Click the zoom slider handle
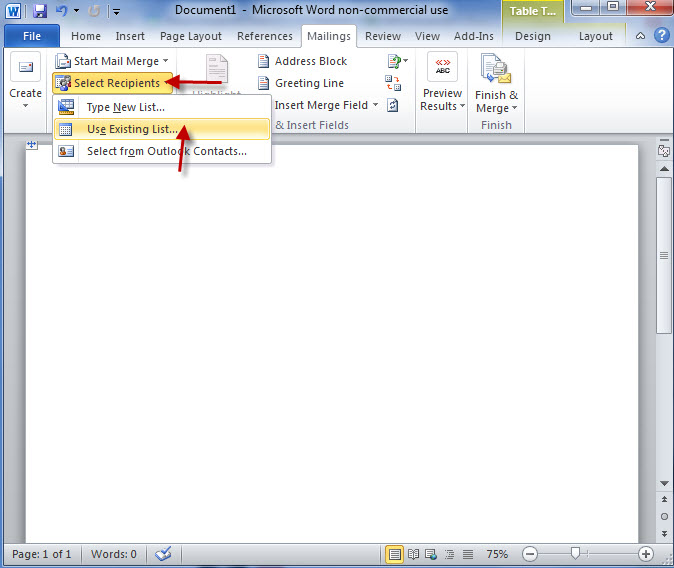674x568 pixels. coord(575,553)
